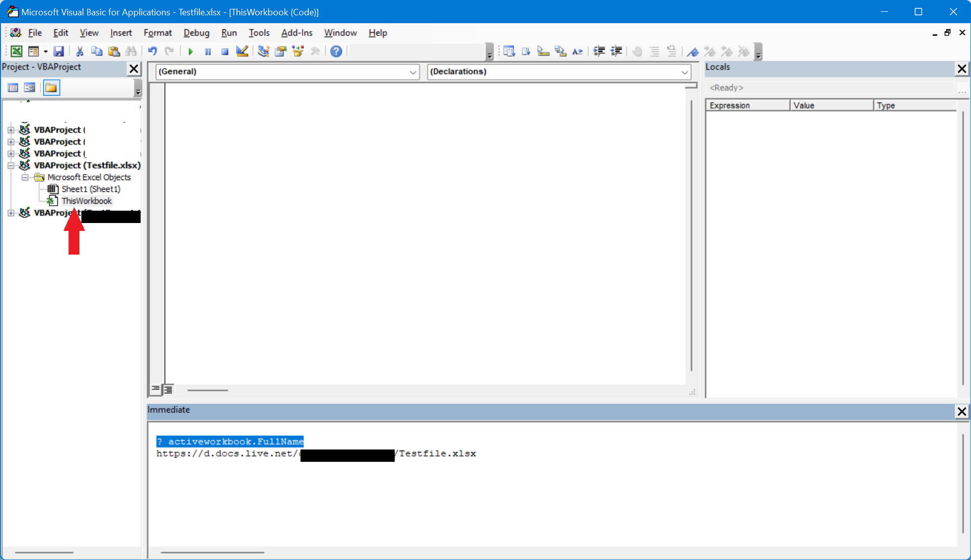
Task: Indent the selected code with Indent icon
Action: click(599, 51)
